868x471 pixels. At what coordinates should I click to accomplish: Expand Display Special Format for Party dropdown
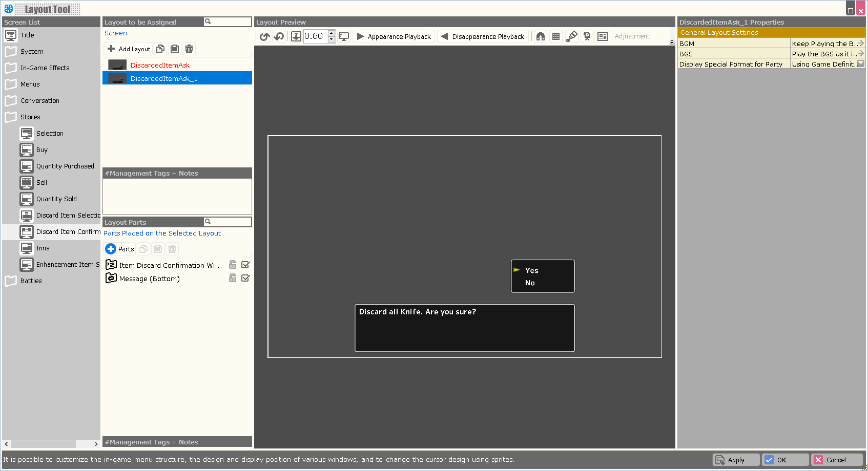(860, 64)
